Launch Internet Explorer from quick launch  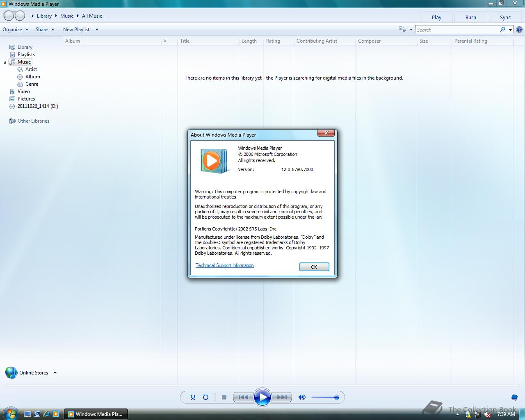(46, 414)
